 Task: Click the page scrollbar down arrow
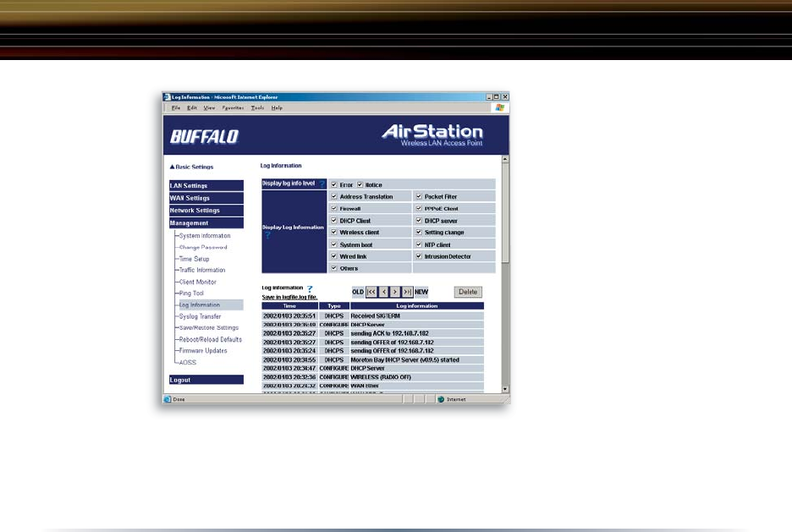(x=505, y=389)
